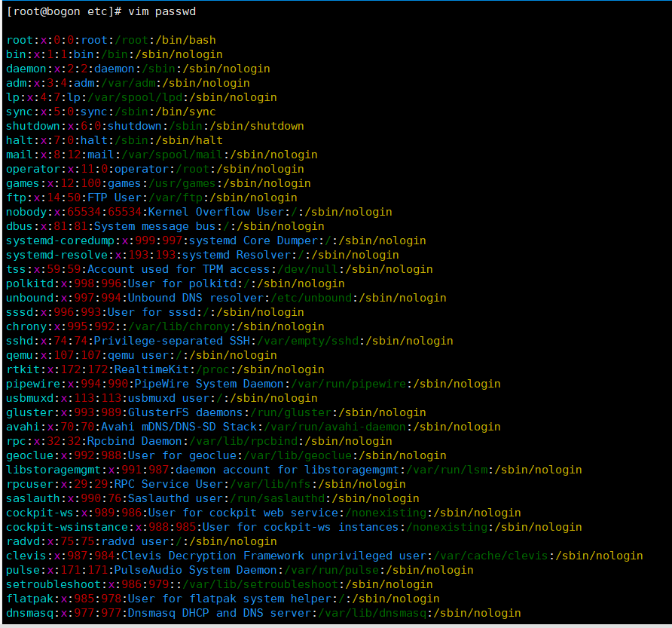
Task: Click the lp:x:4:7 line
Action: click(x=142, y=97)
